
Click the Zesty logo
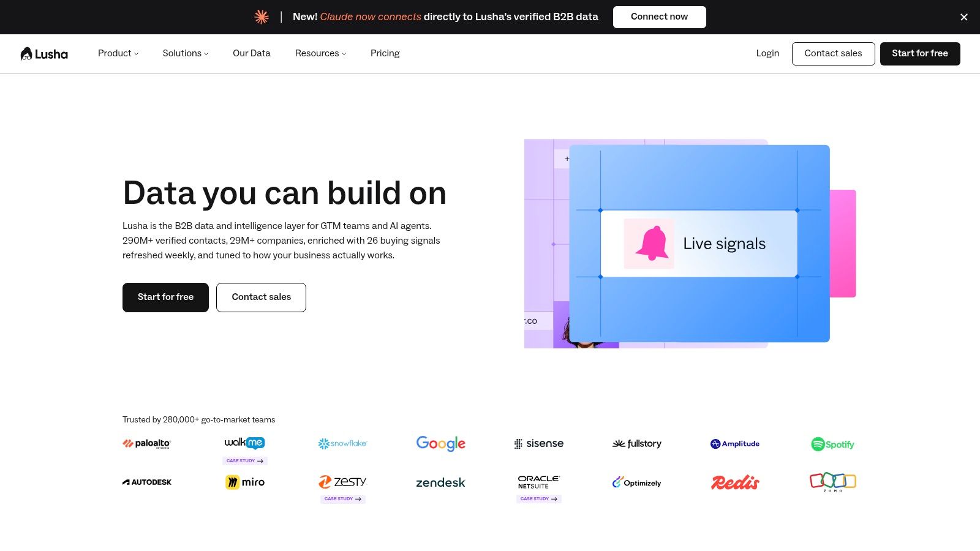coord(342,482)
